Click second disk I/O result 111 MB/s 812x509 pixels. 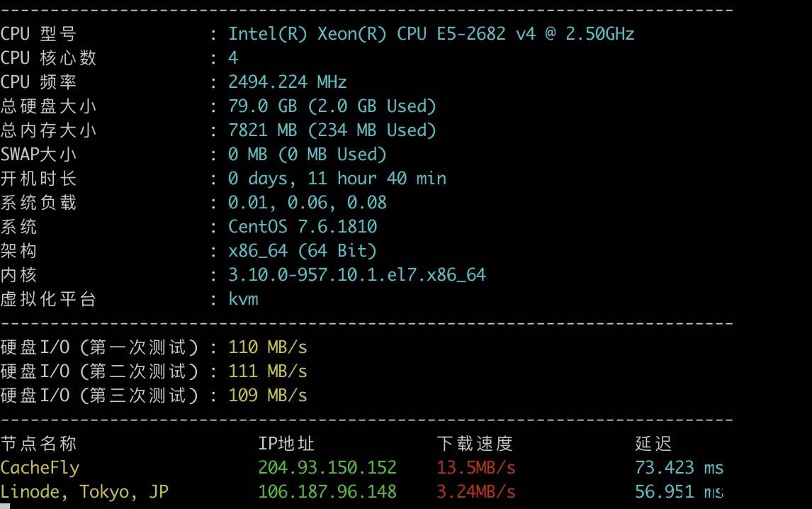(x=268, y=371)
